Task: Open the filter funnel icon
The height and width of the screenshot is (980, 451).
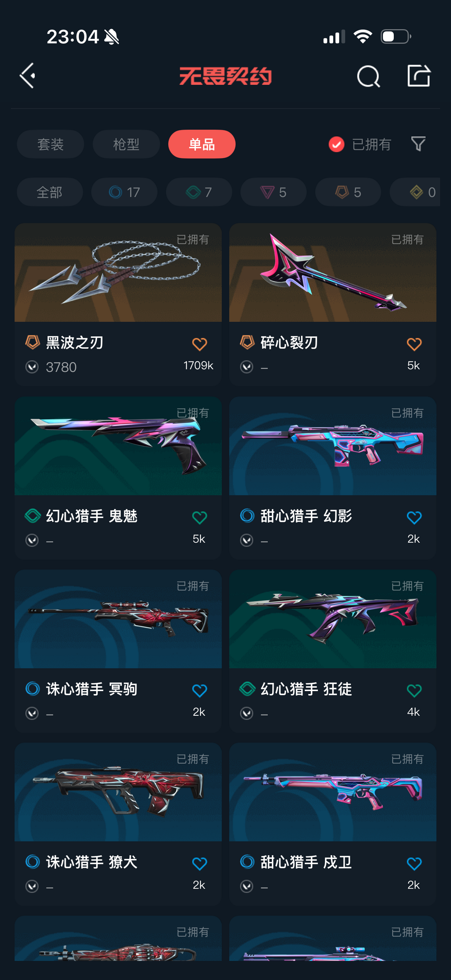Action: point(418,144)
